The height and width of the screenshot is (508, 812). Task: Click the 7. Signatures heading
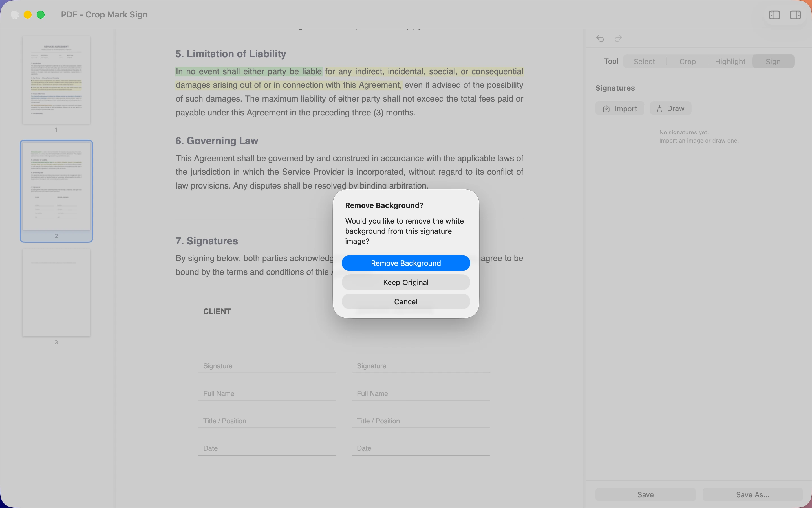tap(207, 241)
